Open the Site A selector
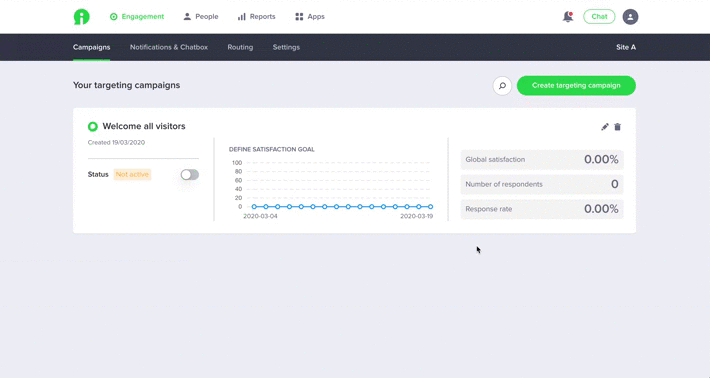710x378 pixels. point(626,47)
